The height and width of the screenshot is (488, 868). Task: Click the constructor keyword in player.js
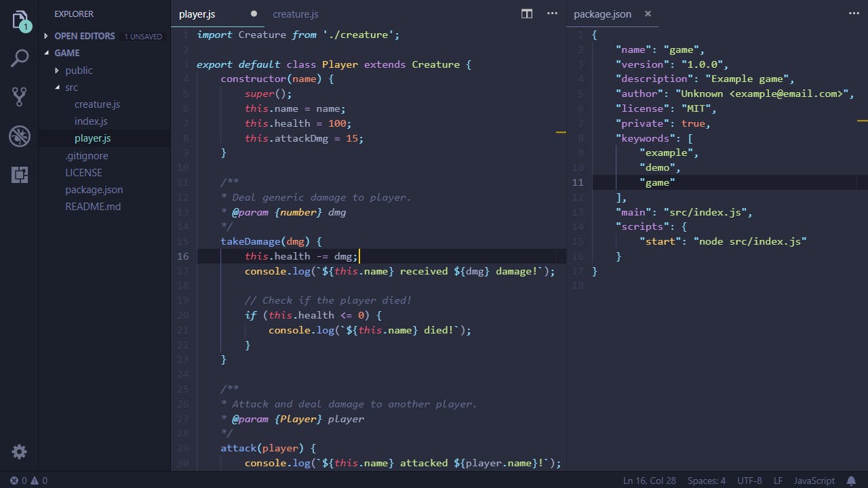[254, 79]
